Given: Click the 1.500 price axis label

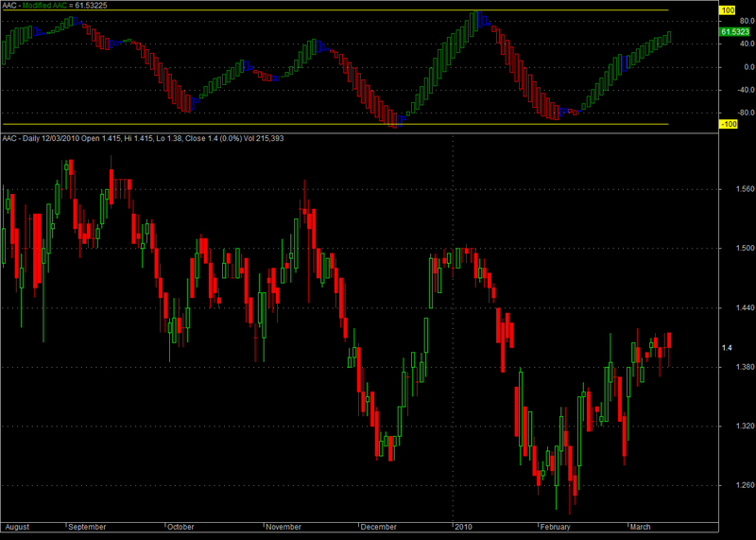Looking at the screenshot, I should point(746,248).
